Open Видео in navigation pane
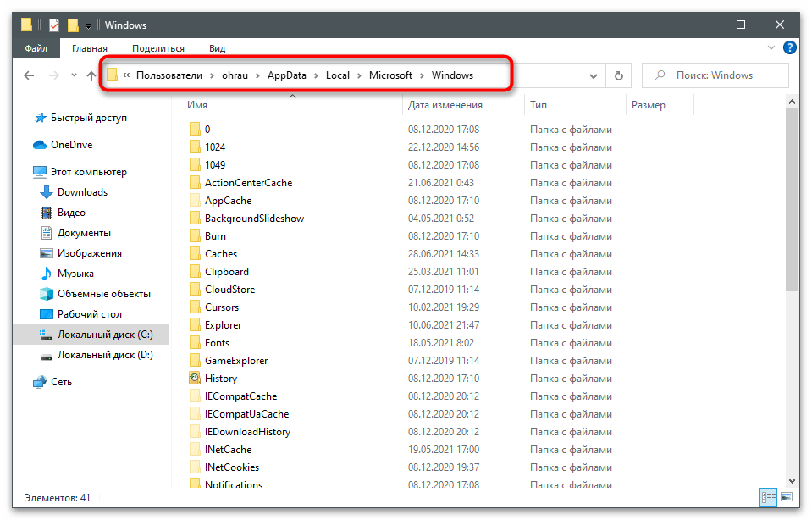The height and width of the screenshot is (520, 812). [71, 213]
